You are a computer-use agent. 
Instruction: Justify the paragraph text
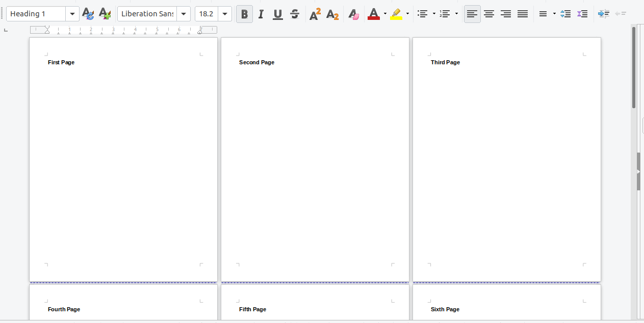point(522,14)
